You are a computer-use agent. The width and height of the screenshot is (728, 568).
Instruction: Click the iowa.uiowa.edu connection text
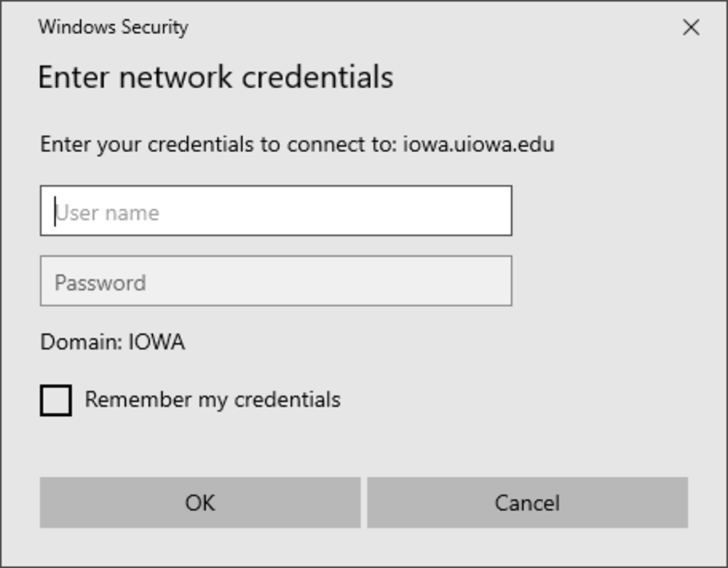click(x=479, y=144)
